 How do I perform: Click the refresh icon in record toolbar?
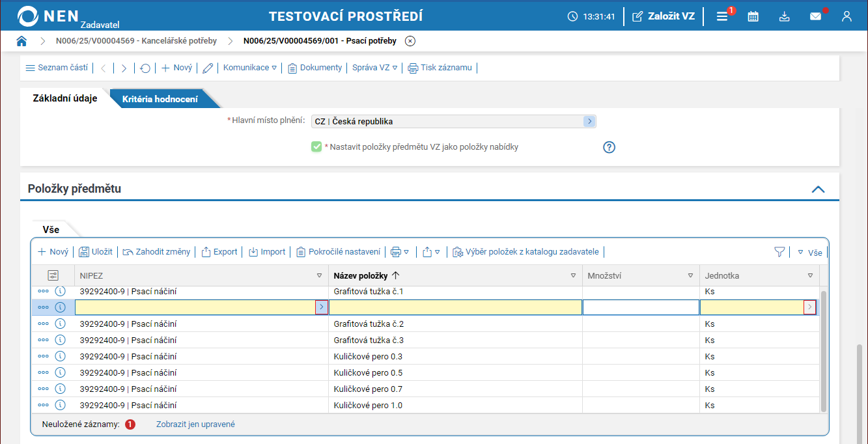click(x=145, y=68)
